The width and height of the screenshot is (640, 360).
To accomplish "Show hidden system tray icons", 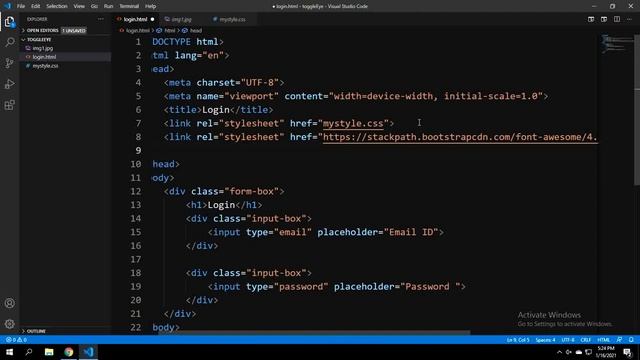I will click(559, 352).
